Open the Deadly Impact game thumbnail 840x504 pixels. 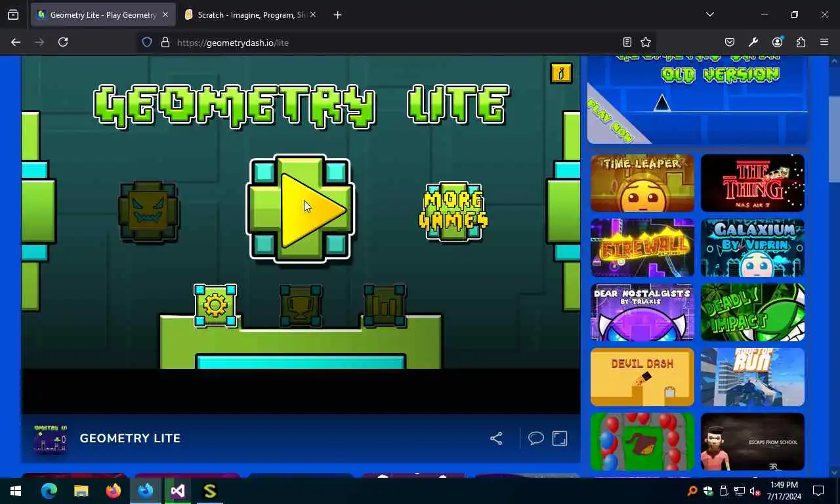point(753,312)
